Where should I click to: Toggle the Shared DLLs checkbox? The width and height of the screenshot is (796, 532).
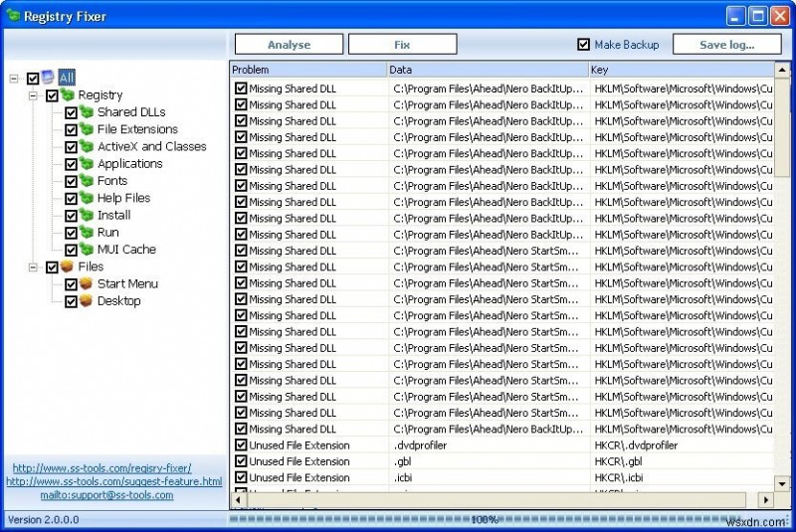pyautogui.click(x=71, y=113)
